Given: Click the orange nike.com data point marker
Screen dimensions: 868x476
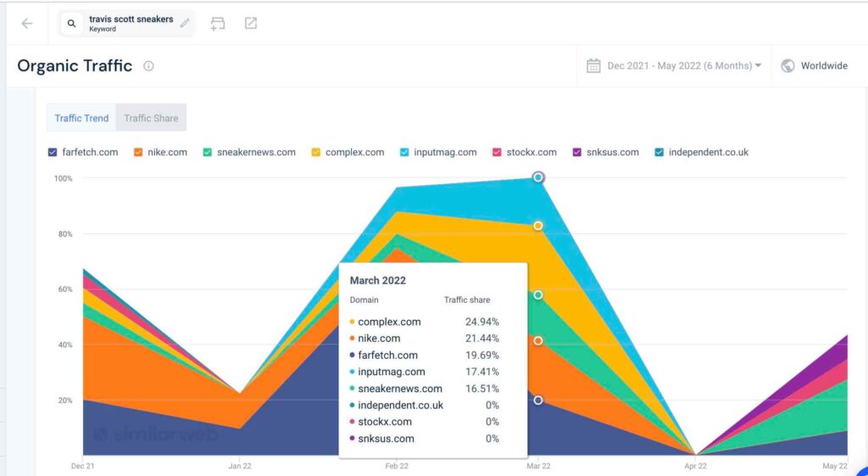Looking at the screenshot, I should [x=537, y=341].
